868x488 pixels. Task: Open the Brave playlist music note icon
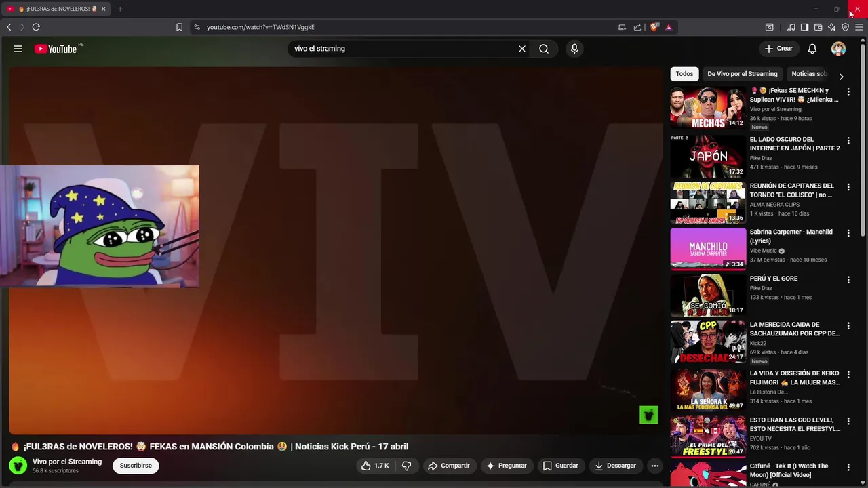pos(791,27)
